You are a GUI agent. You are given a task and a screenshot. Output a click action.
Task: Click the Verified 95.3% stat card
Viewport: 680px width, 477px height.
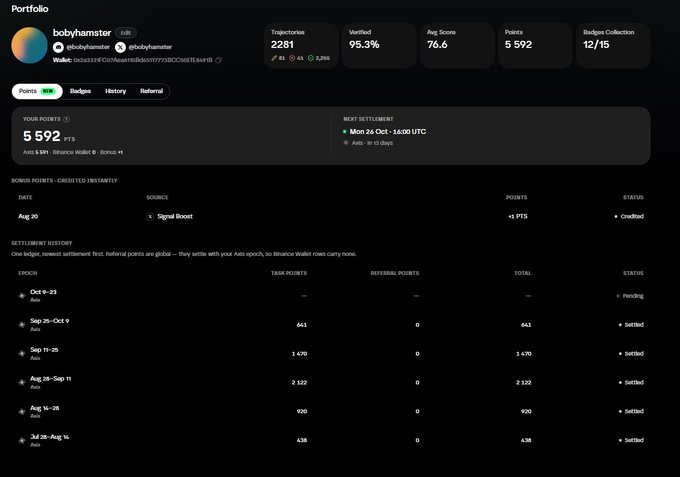tap(379, 46)
